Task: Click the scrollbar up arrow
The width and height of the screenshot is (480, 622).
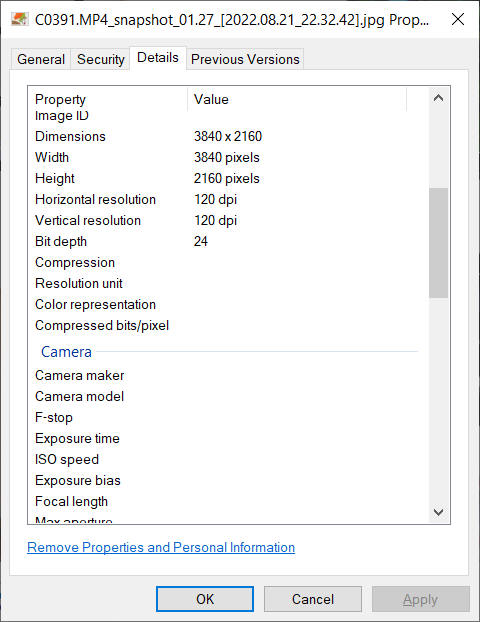Action: click(x=438, y=98)
